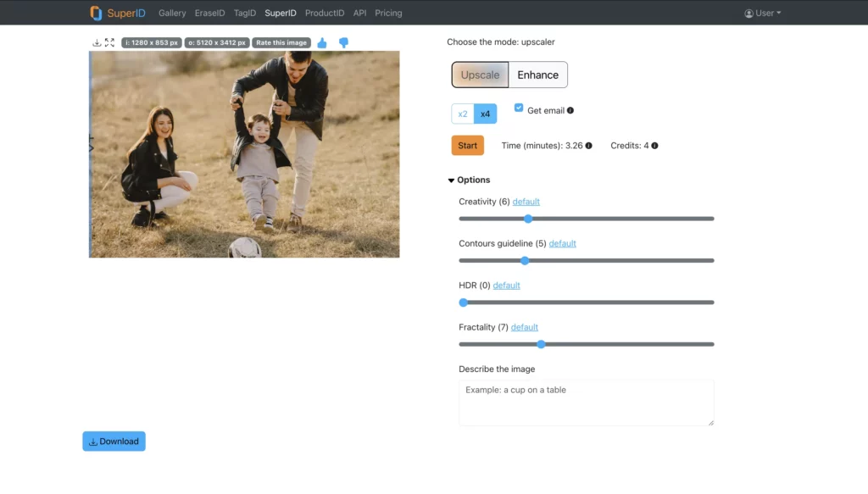This screenshot has width=868, height=494.
Task: Click the Describe the image text field
Action: coord(586,402)
